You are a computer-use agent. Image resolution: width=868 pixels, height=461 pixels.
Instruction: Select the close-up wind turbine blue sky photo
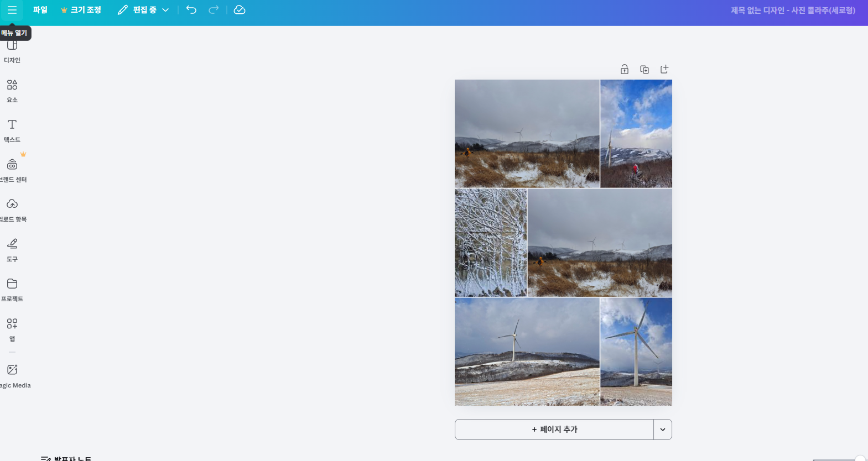[636, 352]
